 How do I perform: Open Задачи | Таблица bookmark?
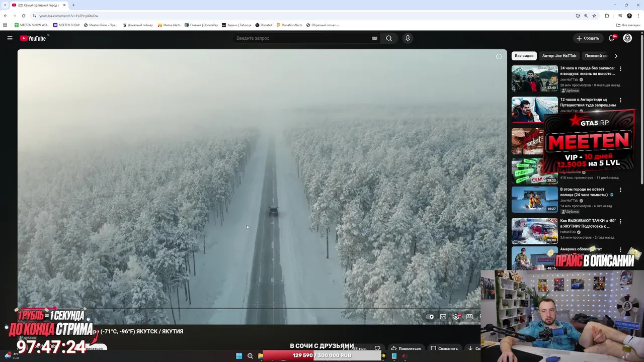click(x=236, y=25)
